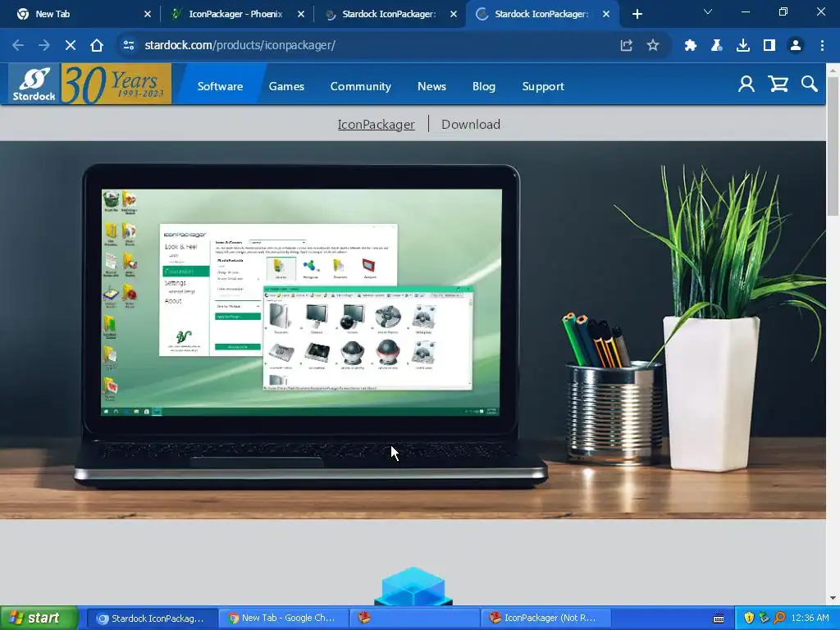View site information icon in address bar
The image size is (840, 630).
click(129, 46)
